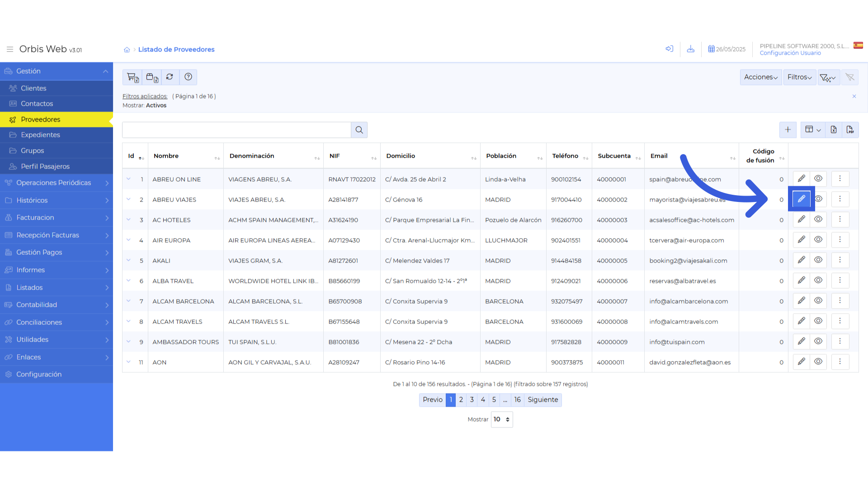
Task: Expand Operaciones Periódicas in sidebar
Action: point(57,183)
